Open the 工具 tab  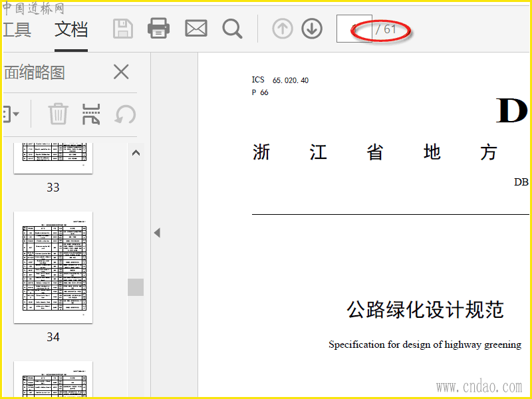[x=17, y=29]
